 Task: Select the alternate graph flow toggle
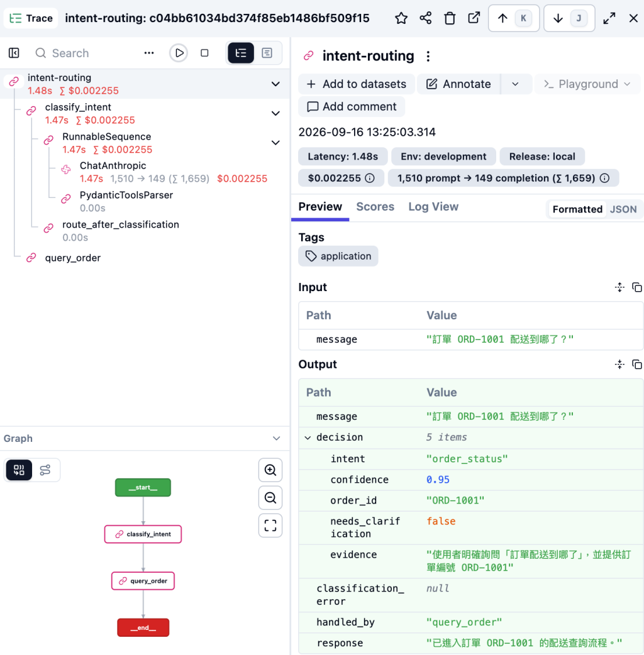[45, 470]
